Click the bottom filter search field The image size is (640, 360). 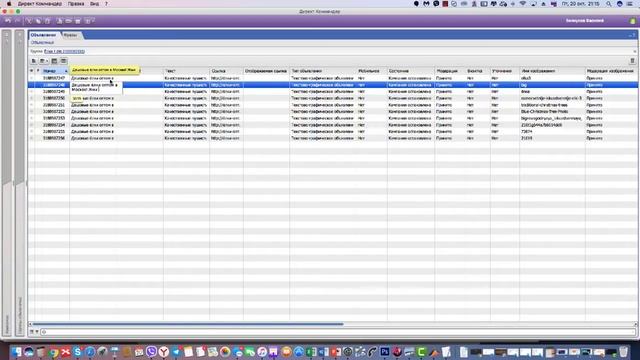pos(338,332)
